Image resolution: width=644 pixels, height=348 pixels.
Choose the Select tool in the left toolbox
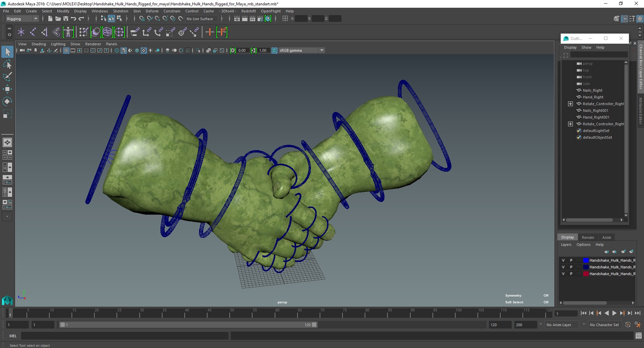7,52
